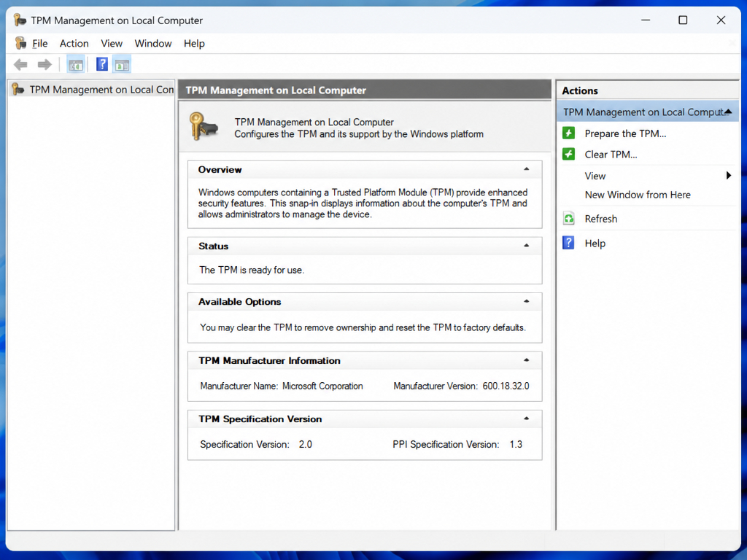Click the key icon beside the File menu

point(20,43)
